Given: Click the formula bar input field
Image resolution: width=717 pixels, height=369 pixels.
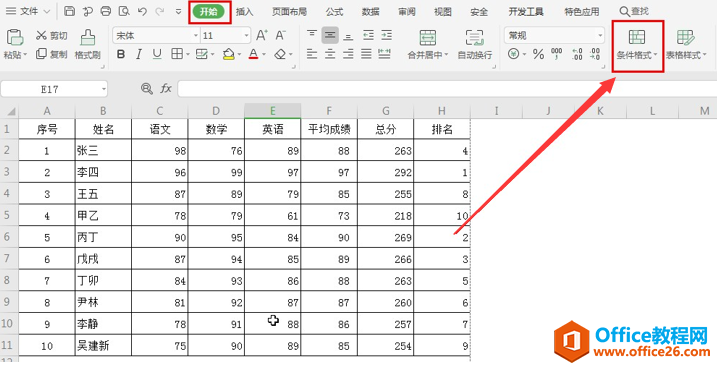Looking at the screenshot, I should click(447, 89).
